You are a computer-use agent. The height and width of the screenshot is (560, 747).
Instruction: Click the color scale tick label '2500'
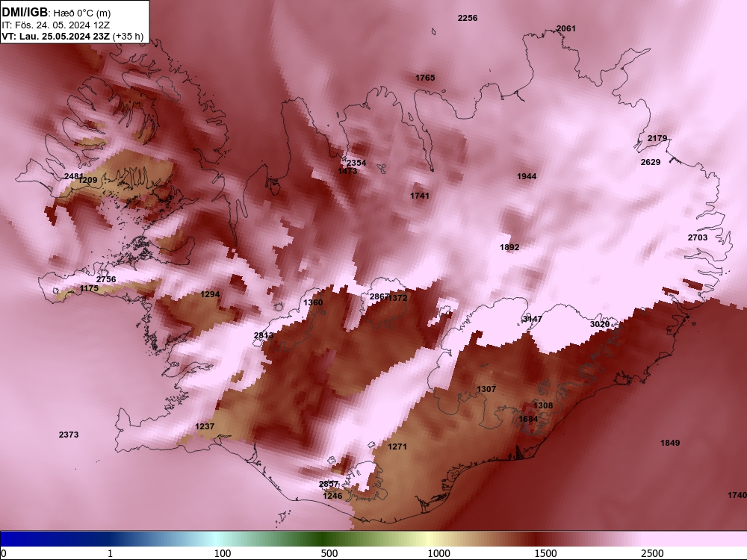pyautogui.click(x=652, y=553)
